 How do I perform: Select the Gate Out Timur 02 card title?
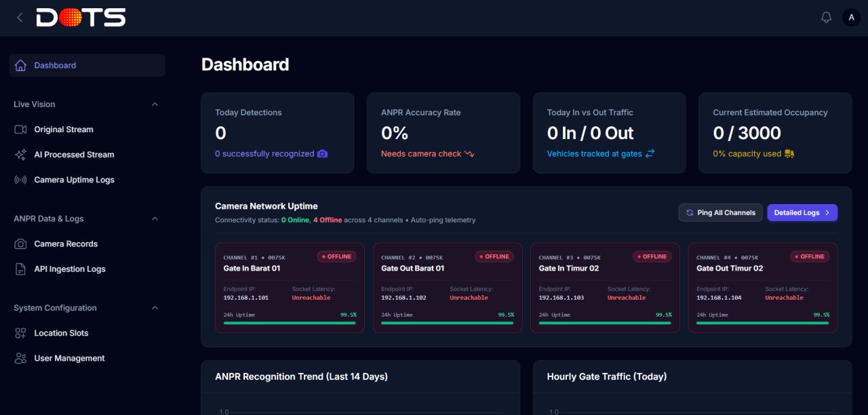730,269
